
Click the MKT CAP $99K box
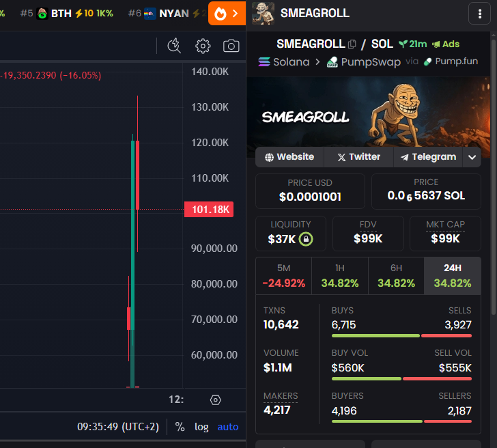pos(445,234)
